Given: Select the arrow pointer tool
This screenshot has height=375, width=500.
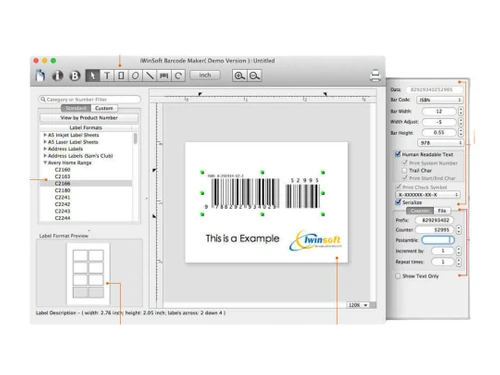Looking at the screenshot, I should 92,76.
